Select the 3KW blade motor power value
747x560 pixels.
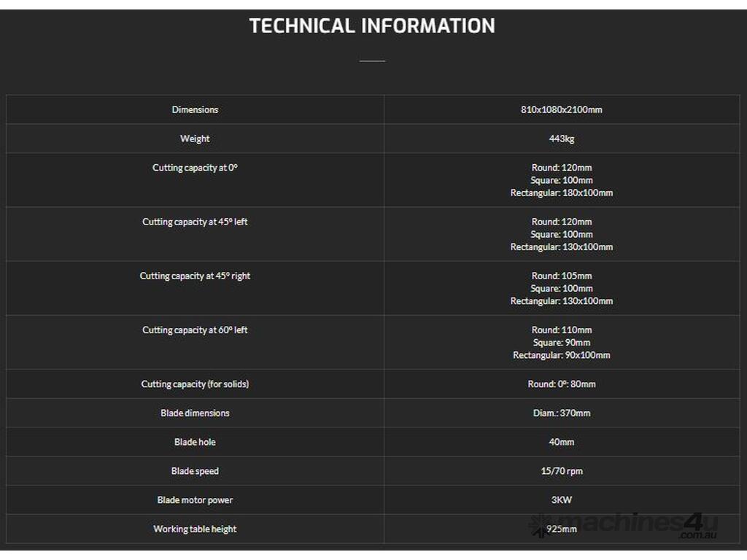click(x=561, y=500)
